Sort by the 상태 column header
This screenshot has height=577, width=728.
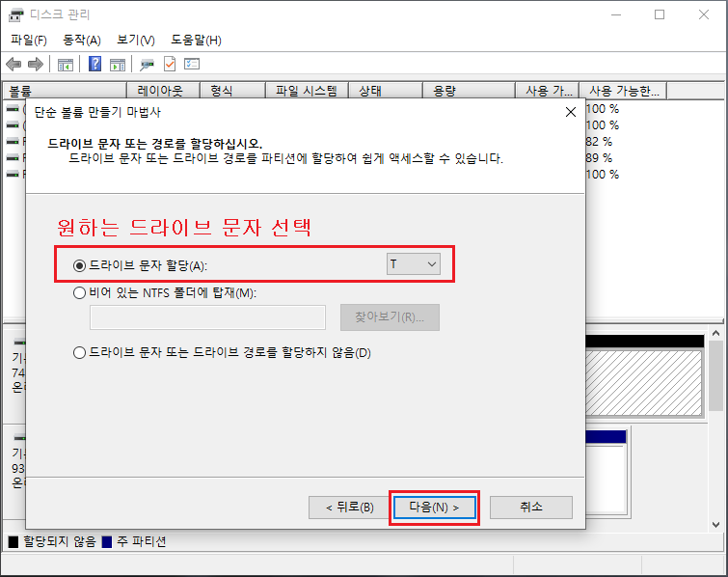tap(386, 91)
